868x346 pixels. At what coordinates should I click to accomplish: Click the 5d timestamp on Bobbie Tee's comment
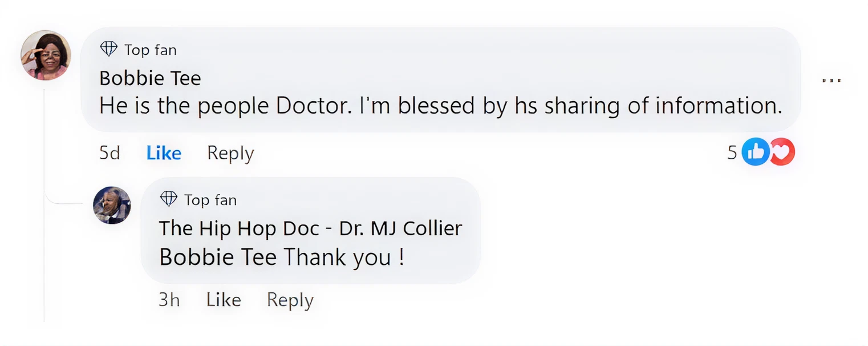pos(109,153)
